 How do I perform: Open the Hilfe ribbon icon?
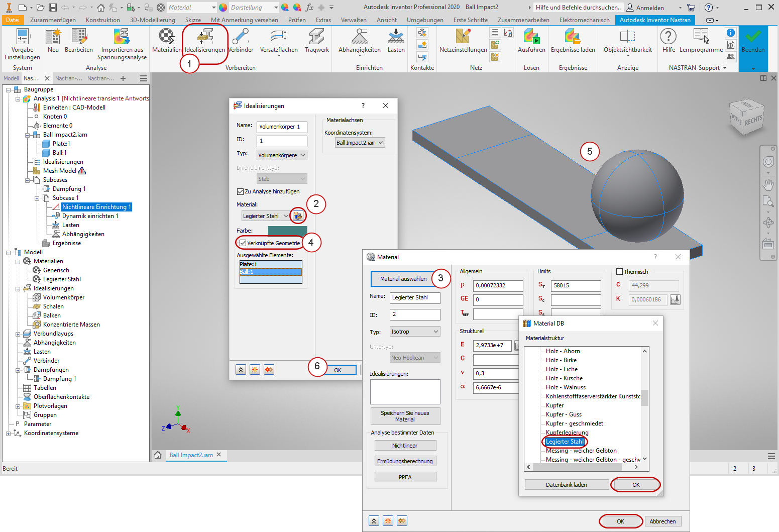pyautogui.click(x=669, y=40)
